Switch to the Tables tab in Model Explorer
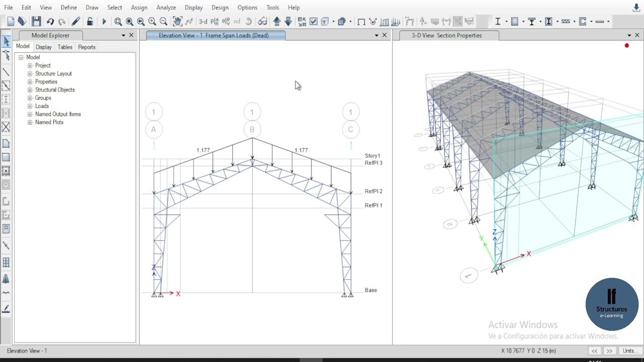The image size is (644, 362). pos(64,47)
